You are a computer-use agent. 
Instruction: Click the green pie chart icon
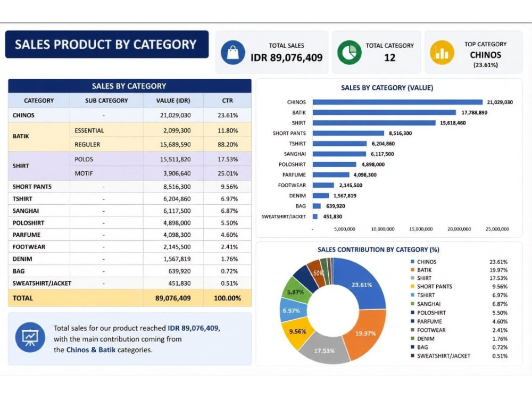(x=350, y=53)
